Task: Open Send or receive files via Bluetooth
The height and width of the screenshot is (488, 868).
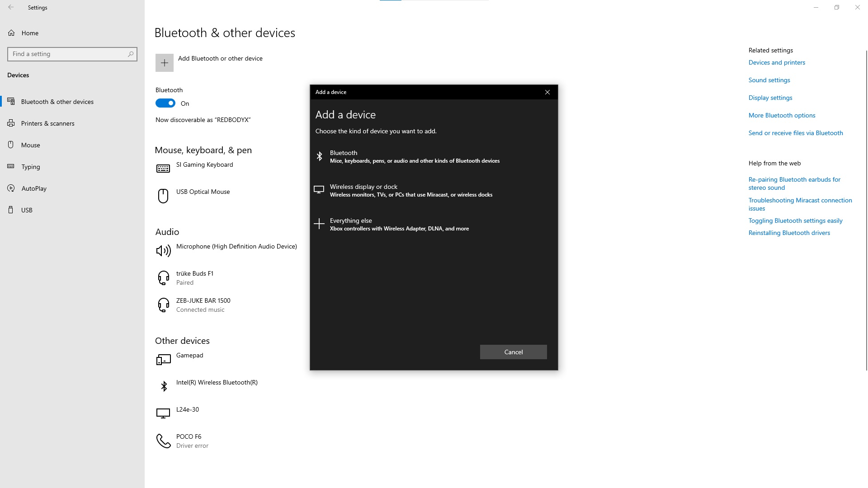Action: 795,133
